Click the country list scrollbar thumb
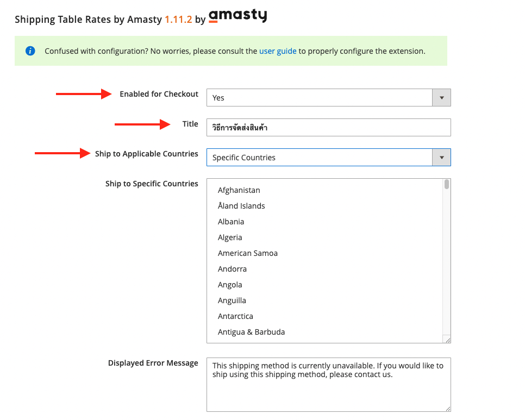The width and height of the screenshot is (525, 420). click(x=447, y=184)
